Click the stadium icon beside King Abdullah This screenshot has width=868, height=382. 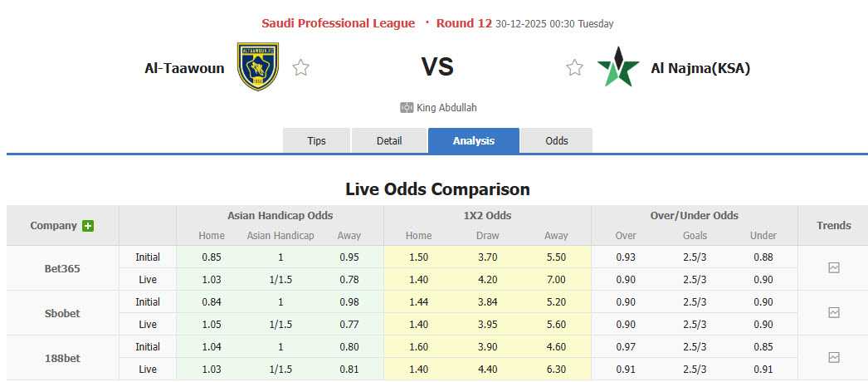tap(407, 108)
